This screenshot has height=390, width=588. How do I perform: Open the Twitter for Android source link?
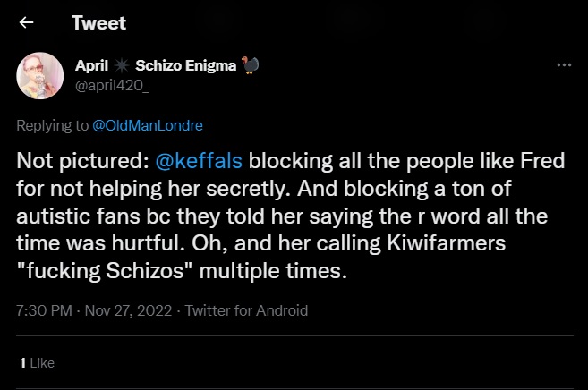pyautogui.click(x=244, y=311)
